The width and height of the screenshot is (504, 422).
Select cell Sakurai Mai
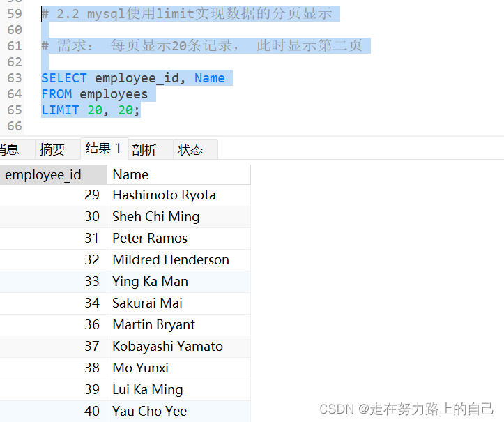178,303
